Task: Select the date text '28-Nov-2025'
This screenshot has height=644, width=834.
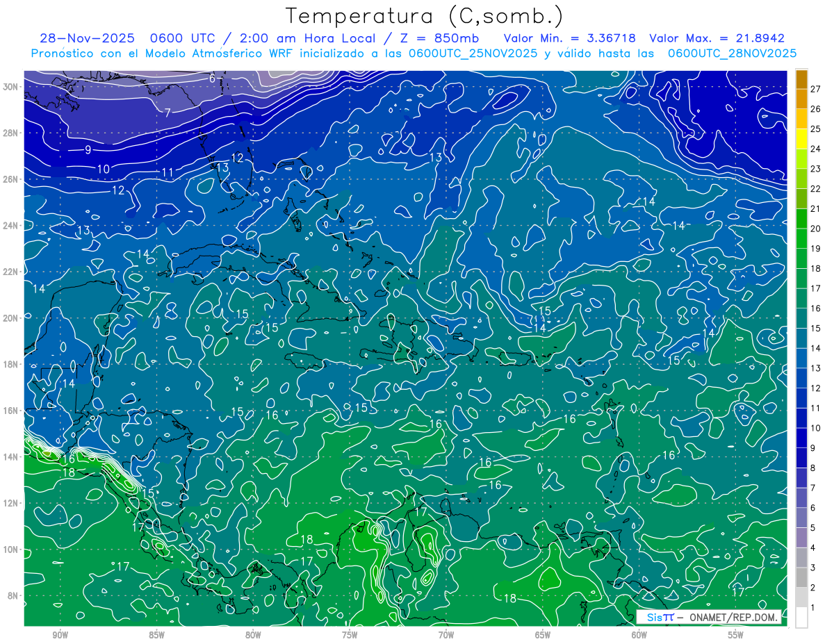Action: pos(88,39)
